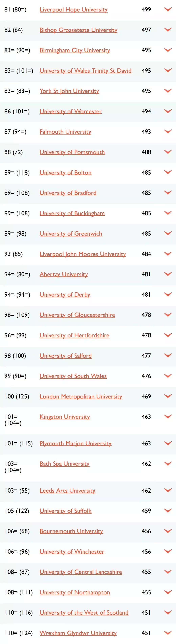Open the Birmingham City University link
Screen dimensions: 176x644
(75, 50)
